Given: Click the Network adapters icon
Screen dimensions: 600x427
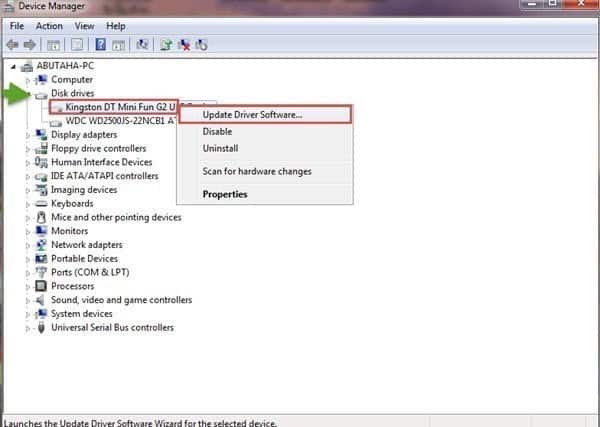Looking at the screenshot, I should (41, 245).
